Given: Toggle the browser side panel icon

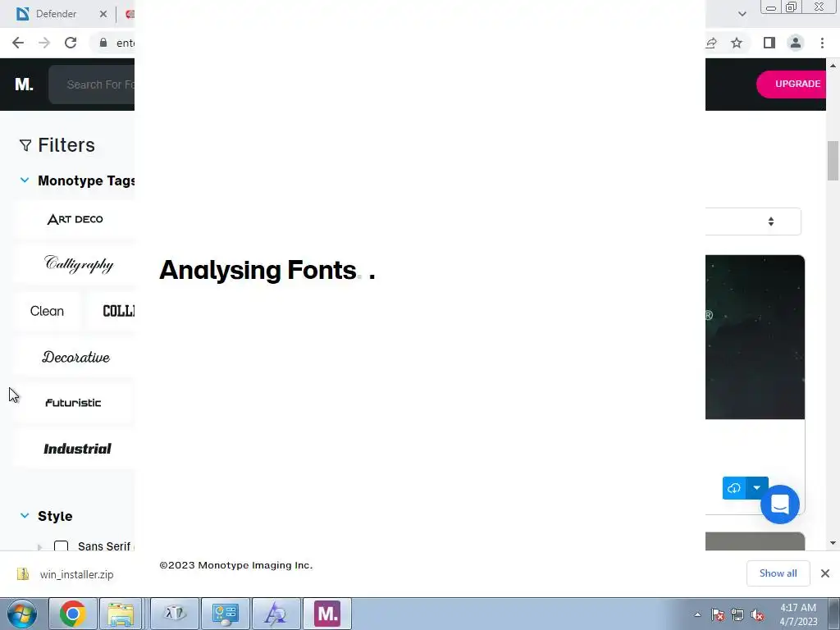Looking at the screenshot, I should 769,43.
